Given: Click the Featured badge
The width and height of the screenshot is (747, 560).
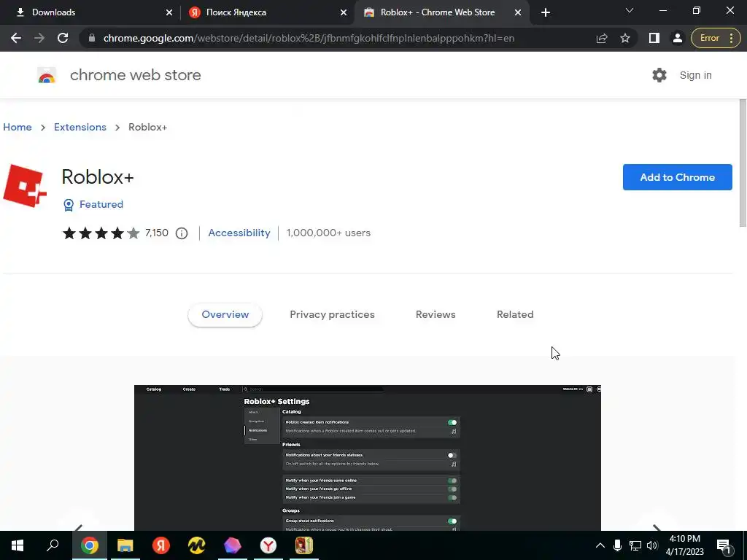Looking at the screenshot, I should pyautogui.click(x=93, y=204).
